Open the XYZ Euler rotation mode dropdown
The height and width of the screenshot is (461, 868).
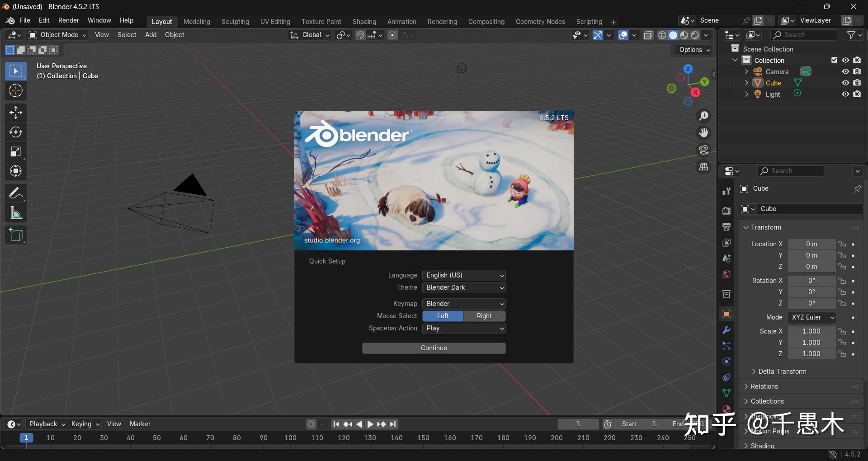(812, 317)
